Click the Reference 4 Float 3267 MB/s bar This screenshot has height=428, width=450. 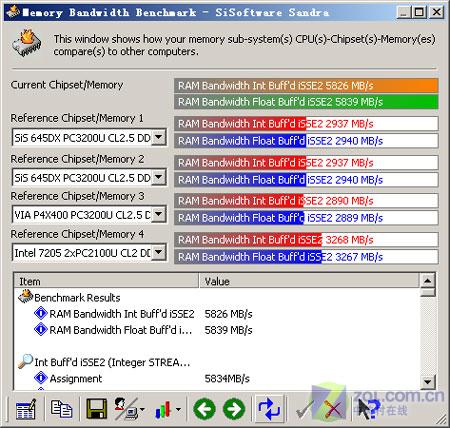pyautogui.click(x=306, y=257)
